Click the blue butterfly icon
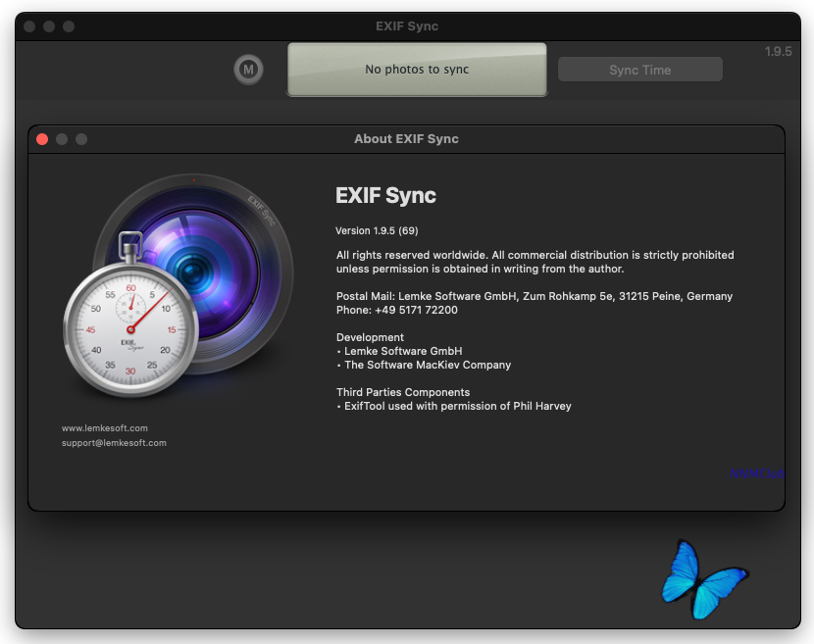The height and width of the screenshot is (644, 814). (704, 579)
